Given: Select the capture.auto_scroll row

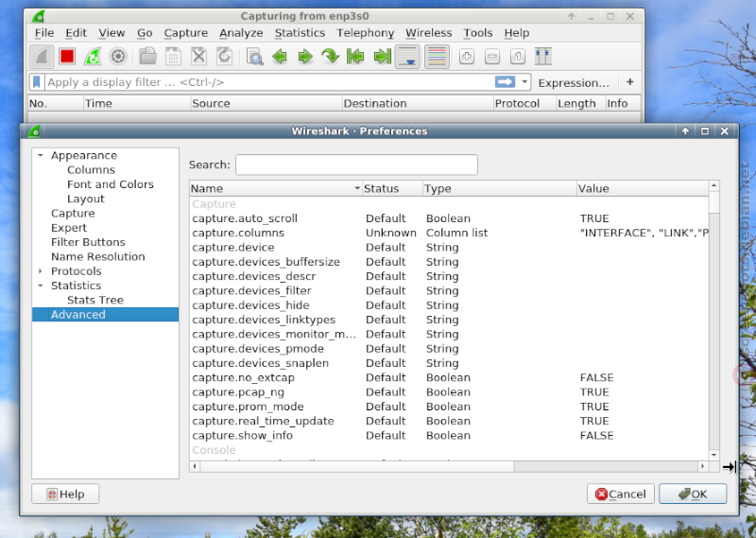Looking at the screenshot, I should coord(449,218).
